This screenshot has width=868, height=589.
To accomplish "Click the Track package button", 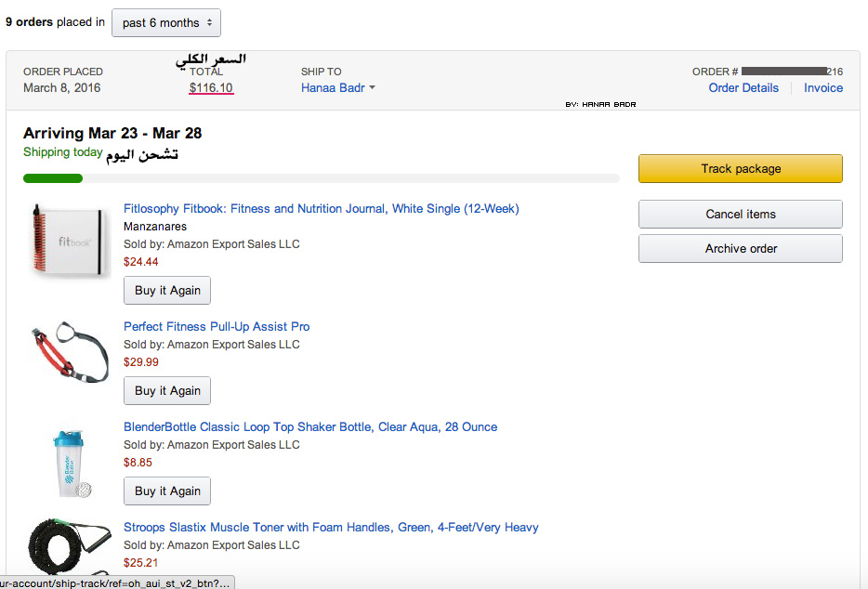I will [741, 169].
